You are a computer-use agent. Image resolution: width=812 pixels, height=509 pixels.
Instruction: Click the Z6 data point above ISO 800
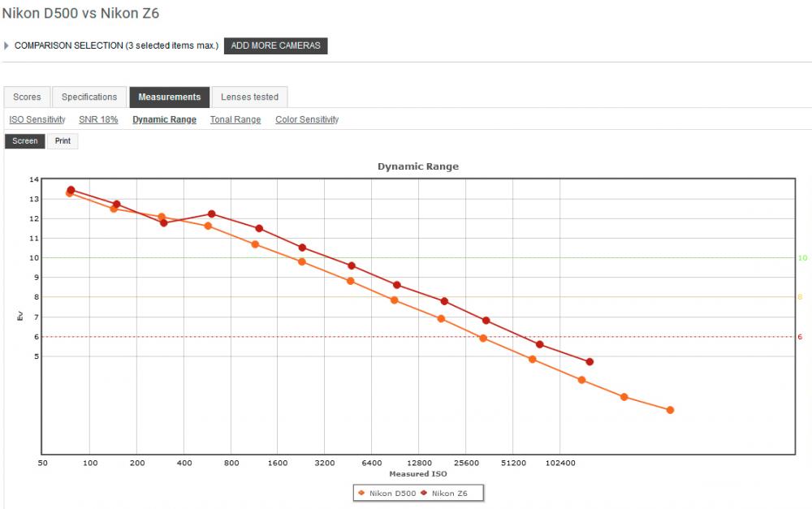211,214
